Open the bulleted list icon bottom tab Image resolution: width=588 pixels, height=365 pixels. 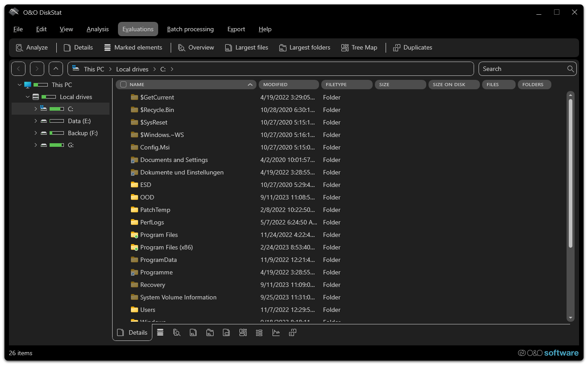[259, 332]
